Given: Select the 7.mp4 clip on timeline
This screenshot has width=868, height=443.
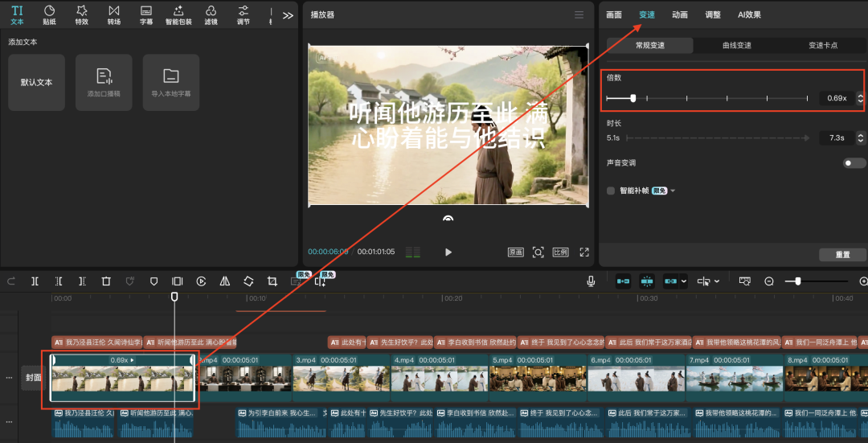Looking at the screenshot, I should coord(735,378).
